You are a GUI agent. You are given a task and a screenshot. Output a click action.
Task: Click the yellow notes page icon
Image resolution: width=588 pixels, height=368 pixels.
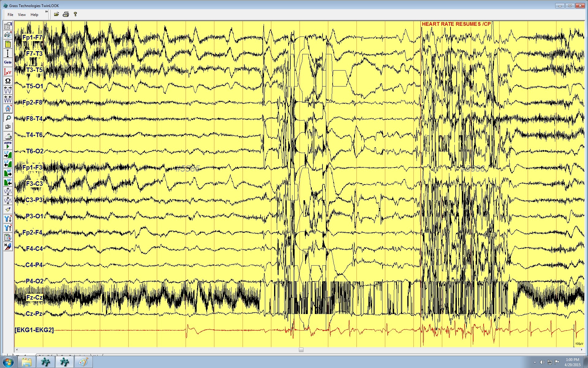click(8, 44)
